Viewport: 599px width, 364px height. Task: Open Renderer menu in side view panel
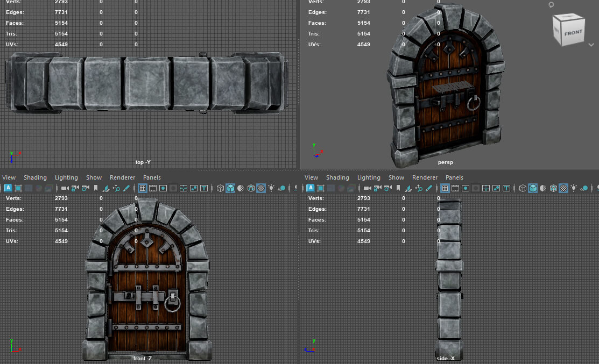pos(425,177)
